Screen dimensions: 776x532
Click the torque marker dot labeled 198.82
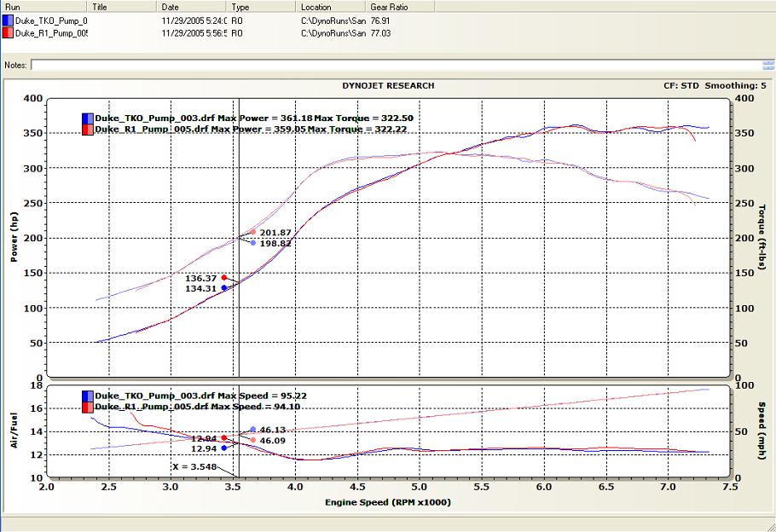click(252, 243)
